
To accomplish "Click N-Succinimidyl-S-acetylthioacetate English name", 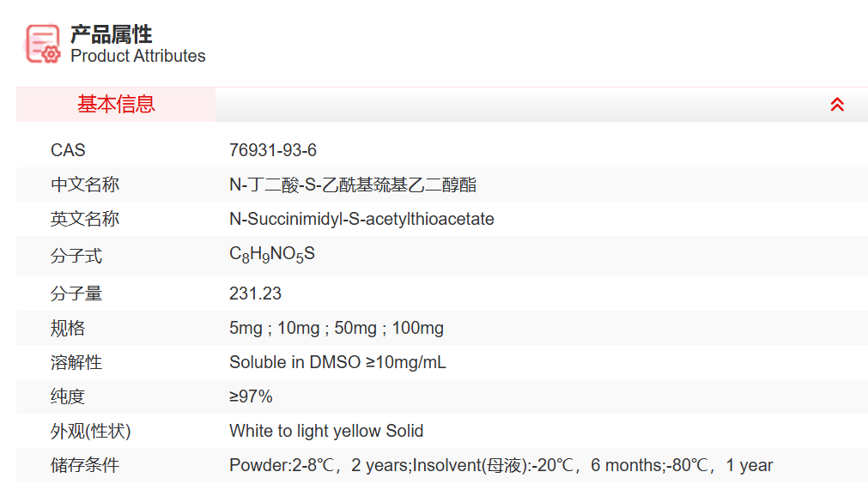I will tap(361, 219).
